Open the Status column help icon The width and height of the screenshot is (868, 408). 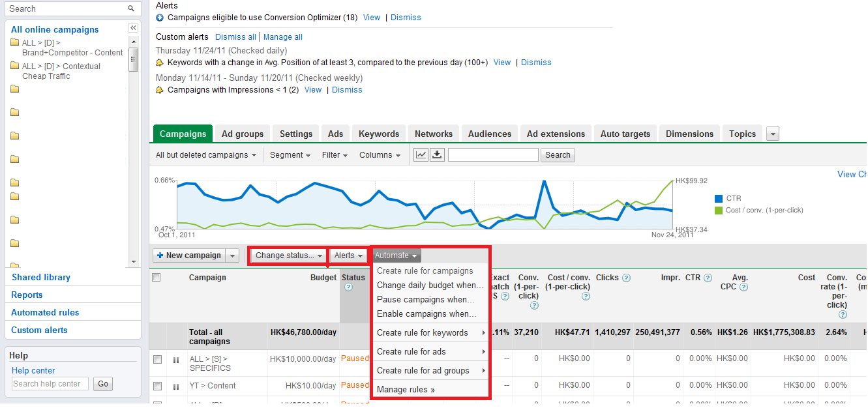pos(348,287)
